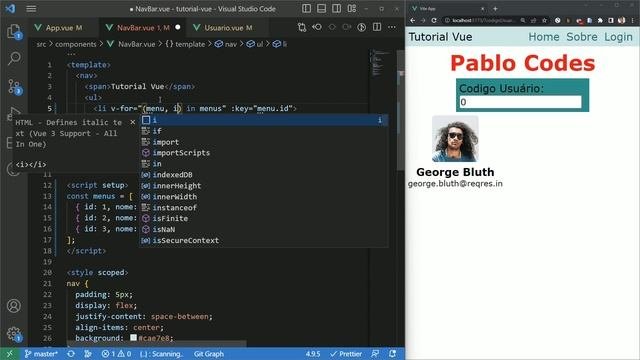Open the Manage gear in activity bar
Screen dimensions: 640x360
click(14, 334)
